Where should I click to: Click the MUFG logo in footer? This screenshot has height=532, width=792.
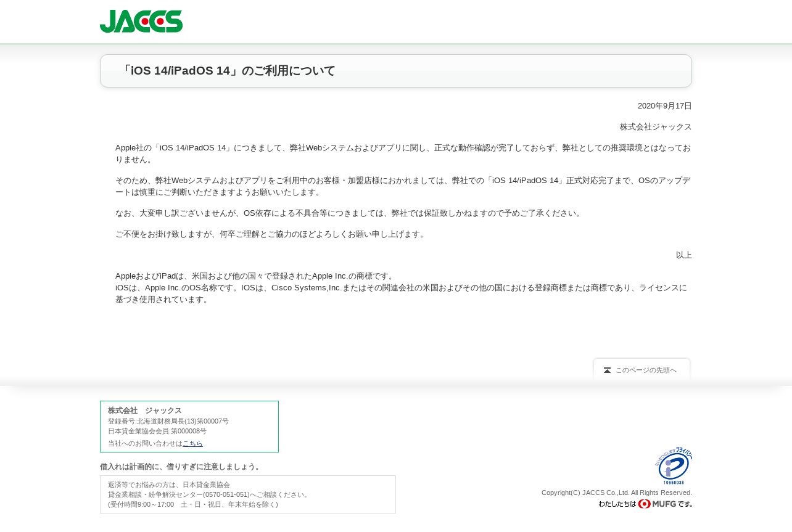(657, 504)
